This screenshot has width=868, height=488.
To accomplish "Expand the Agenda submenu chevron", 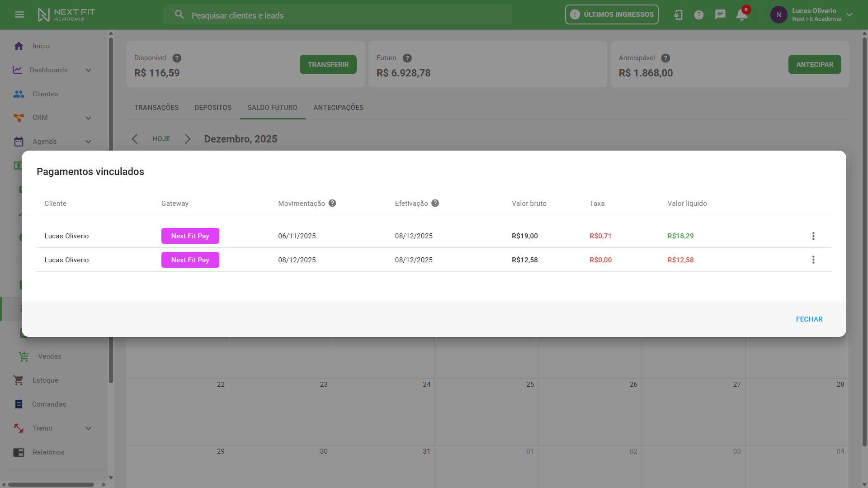I will point(89,142).
